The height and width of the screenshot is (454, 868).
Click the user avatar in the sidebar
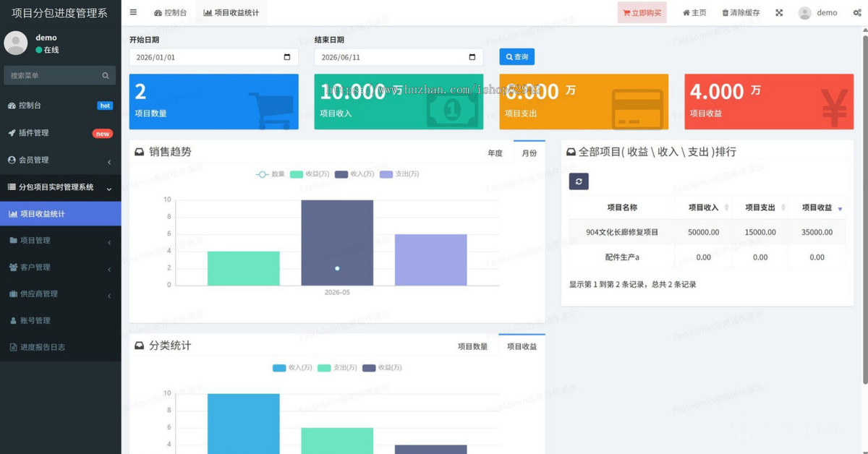[x=16, y=43]
